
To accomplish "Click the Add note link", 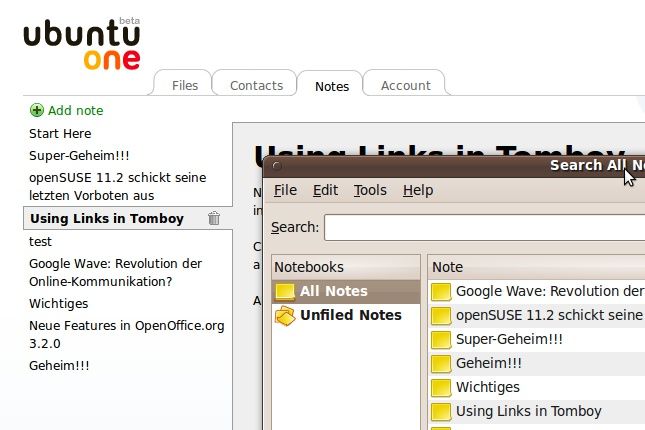I will coord(75,110).
